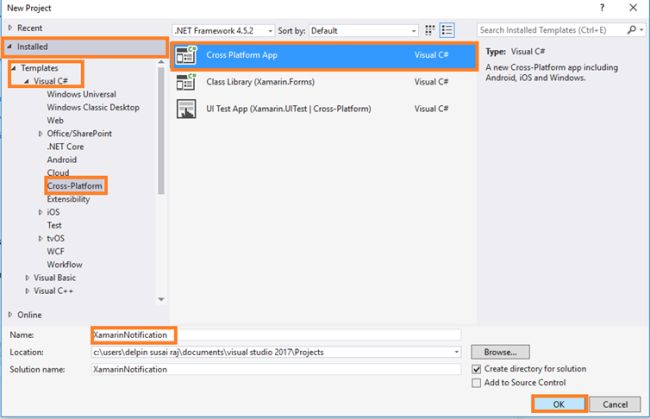Open the Sort by Default dropdown
This screenshot has width=650, height=419.
pos(363,31)
